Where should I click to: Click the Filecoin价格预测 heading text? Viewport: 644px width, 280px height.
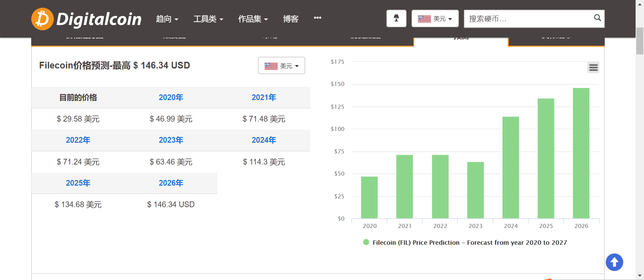click(x=115, y=65)
